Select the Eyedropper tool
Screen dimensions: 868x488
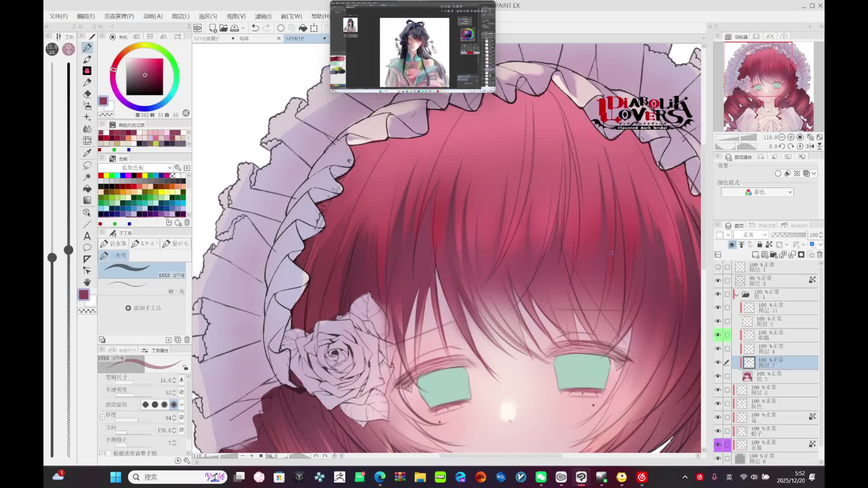(x=87, y=153)
